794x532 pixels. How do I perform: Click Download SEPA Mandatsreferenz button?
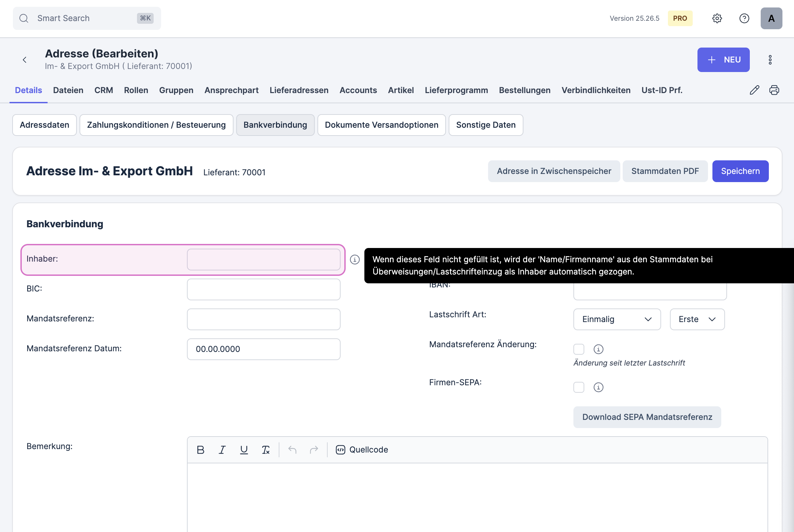click(647, 417)
